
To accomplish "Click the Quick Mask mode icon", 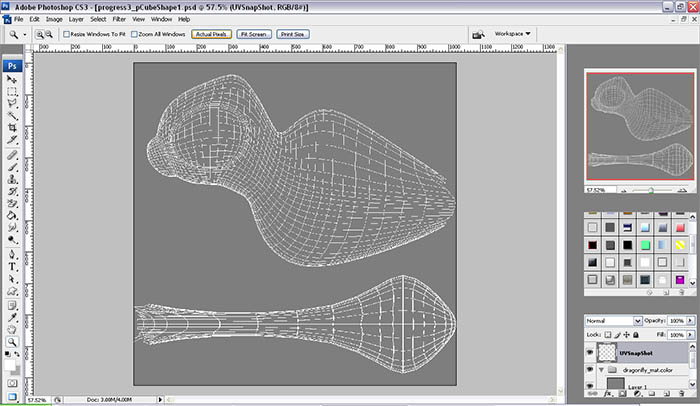I will (12, 383).
